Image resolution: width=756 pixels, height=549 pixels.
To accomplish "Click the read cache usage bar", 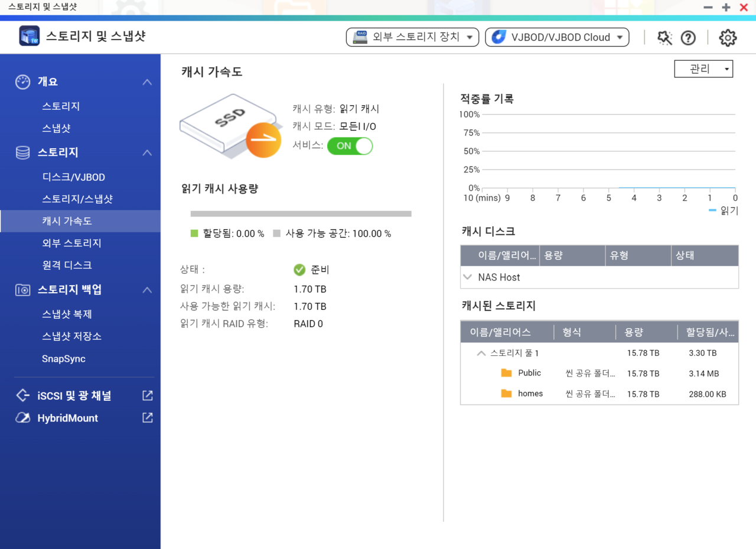I will pyautogui.click(x=300, y=214).
